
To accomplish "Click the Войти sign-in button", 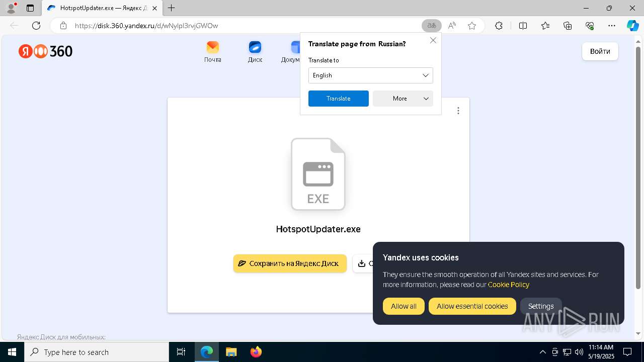I will [x=600, y=51].
